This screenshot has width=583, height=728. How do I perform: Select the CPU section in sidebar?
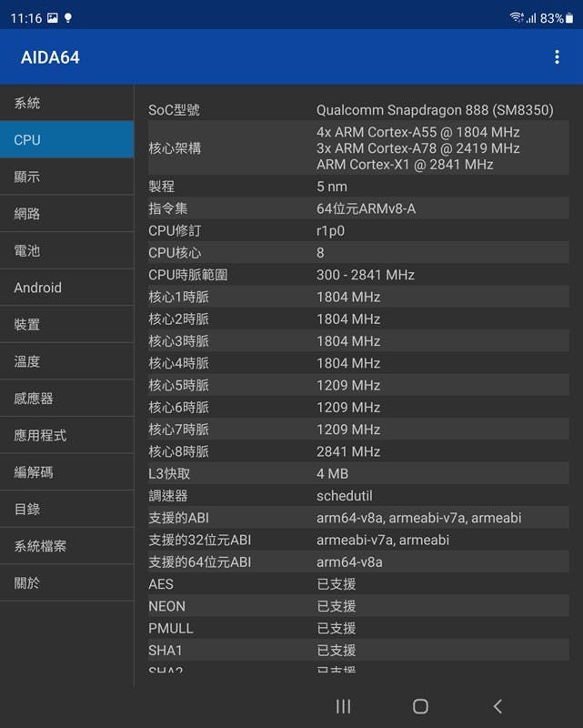(66, 139)
